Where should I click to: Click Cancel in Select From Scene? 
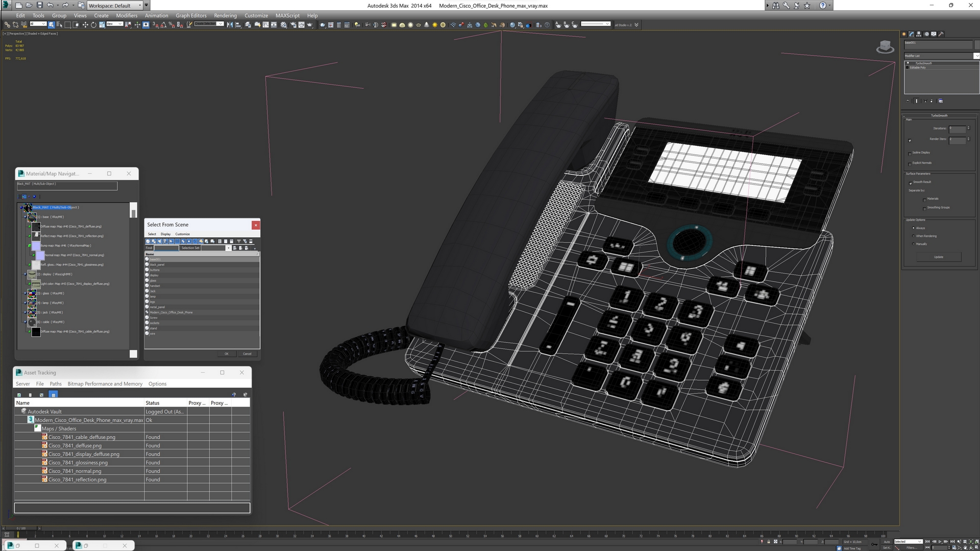point(247,354)
